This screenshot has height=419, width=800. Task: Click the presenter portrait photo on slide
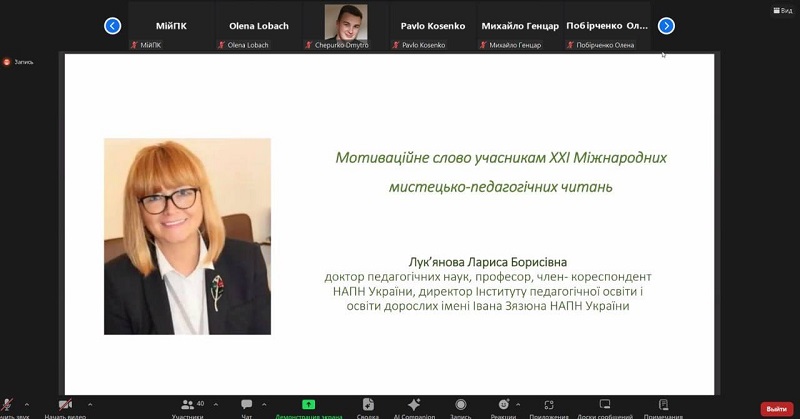[x=187, y=236]
